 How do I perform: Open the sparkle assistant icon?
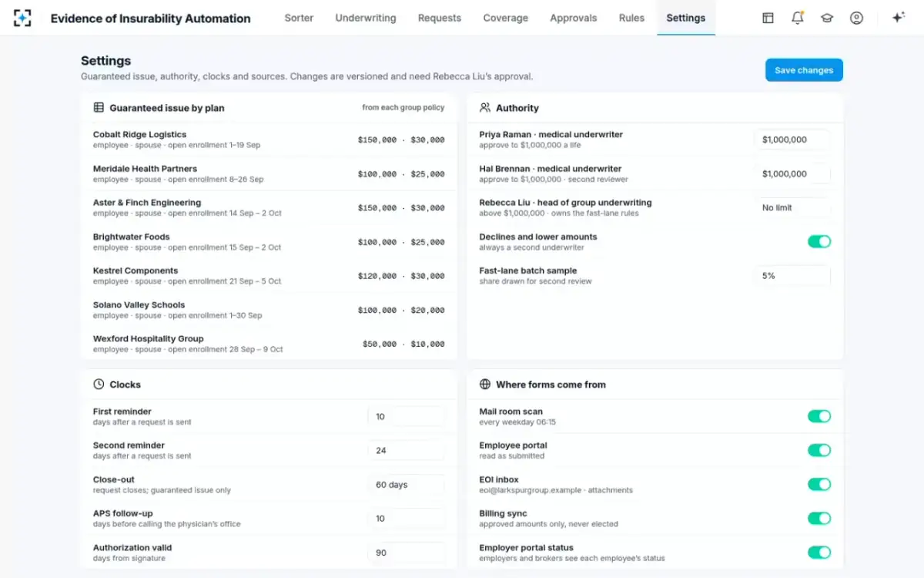coord(898,18)
